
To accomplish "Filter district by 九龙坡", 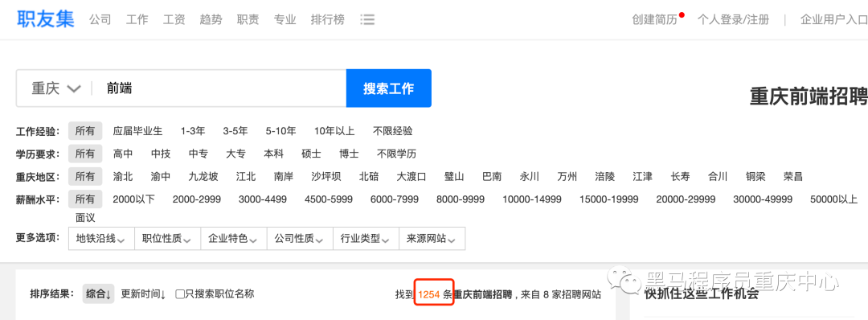I will pos(203,177).
